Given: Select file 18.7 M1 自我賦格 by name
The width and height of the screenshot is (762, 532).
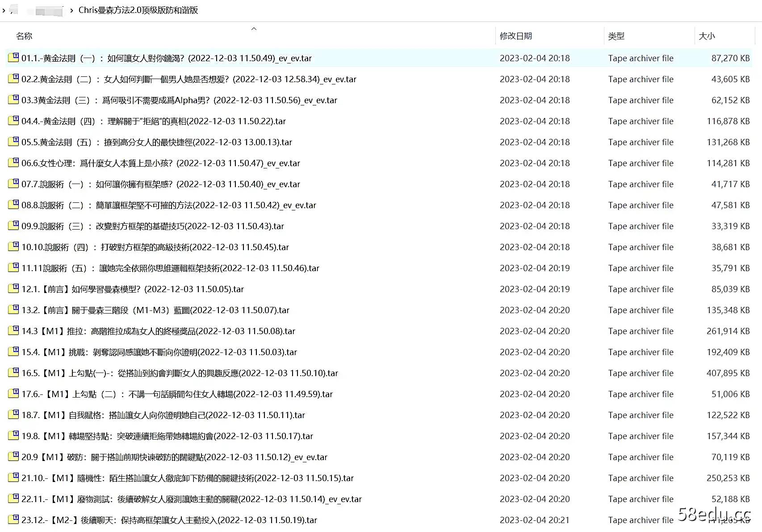Looking at the screenshot, I should pyautogui.click(x=163, y=415).
